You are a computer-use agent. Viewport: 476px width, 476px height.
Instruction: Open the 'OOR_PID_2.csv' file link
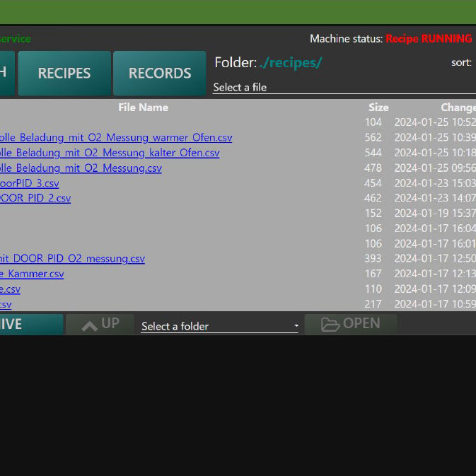(35, 198)
